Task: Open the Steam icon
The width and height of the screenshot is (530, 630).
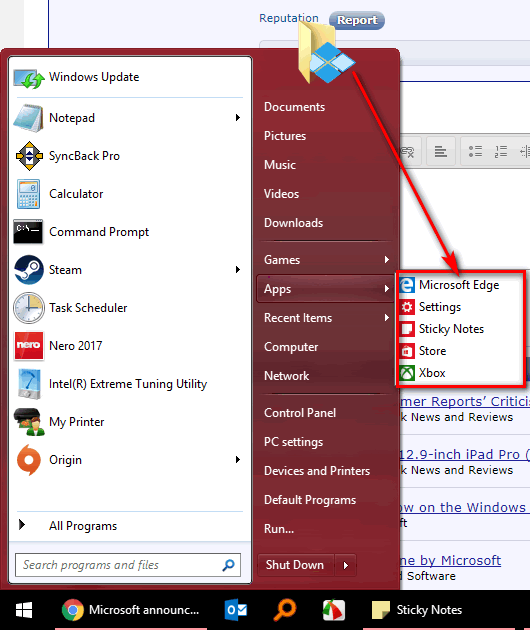Action: coord(29,270)
